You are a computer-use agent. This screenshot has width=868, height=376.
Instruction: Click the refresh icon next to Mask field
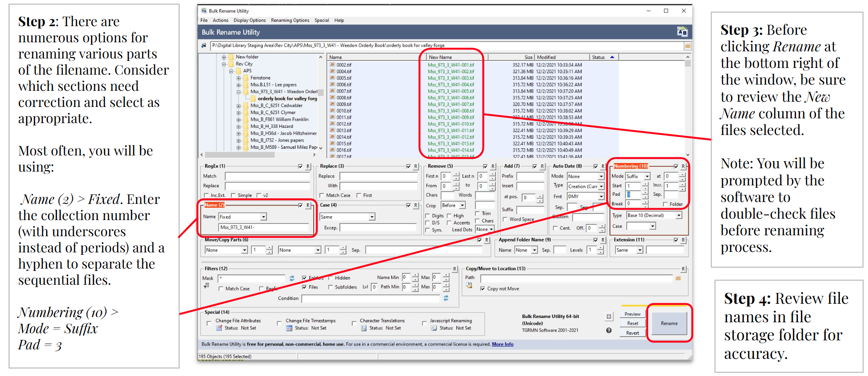(x=292, y=278)
